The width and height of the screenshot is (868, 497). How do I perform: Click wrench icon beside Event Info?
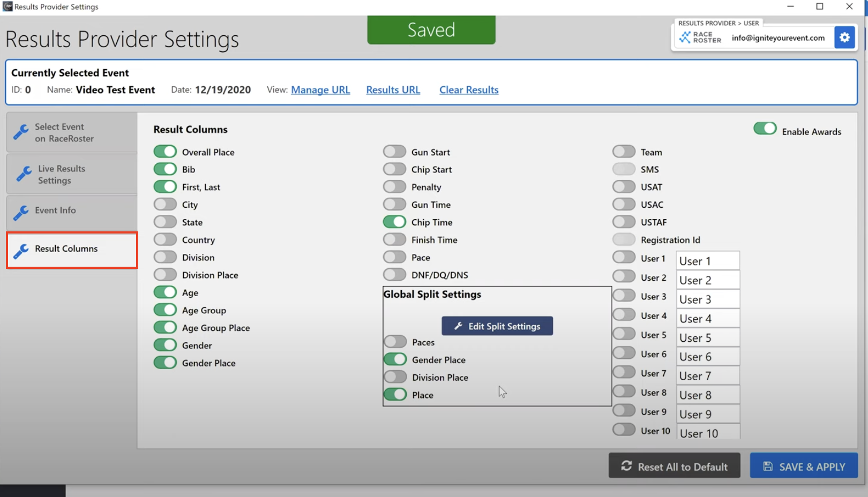coord(21,213)
